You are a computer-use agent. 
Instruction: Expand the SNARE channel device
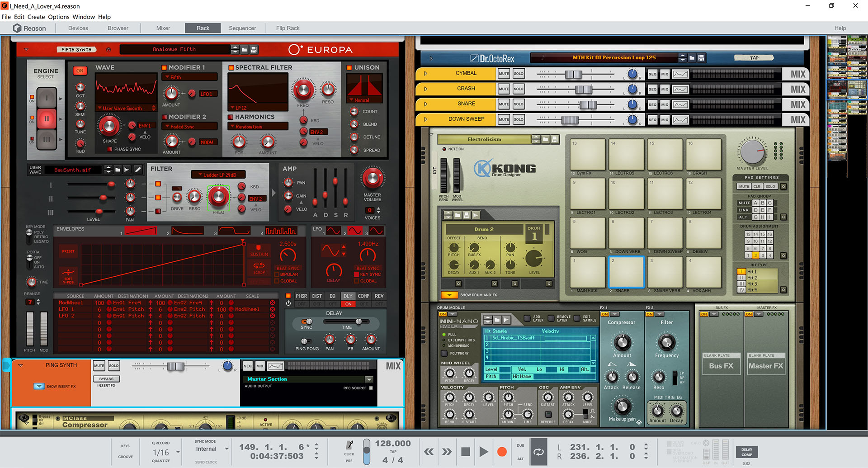(x=425, y=104)
